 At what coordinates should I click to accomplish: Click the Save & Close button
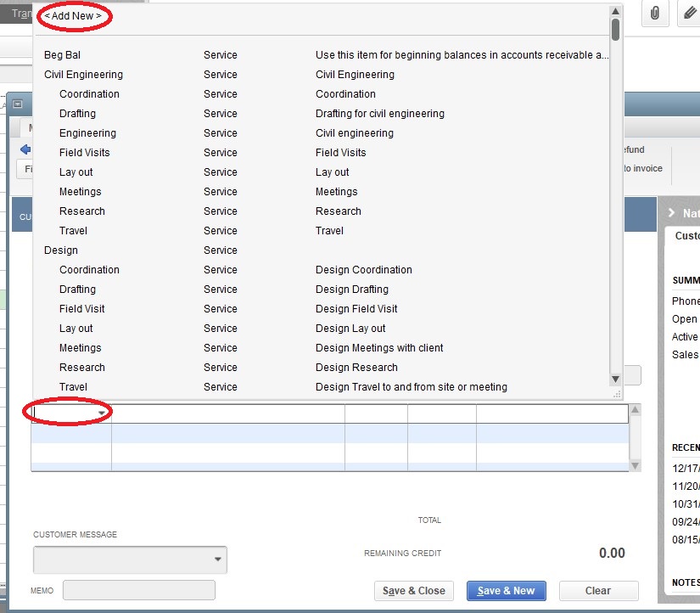413,591
